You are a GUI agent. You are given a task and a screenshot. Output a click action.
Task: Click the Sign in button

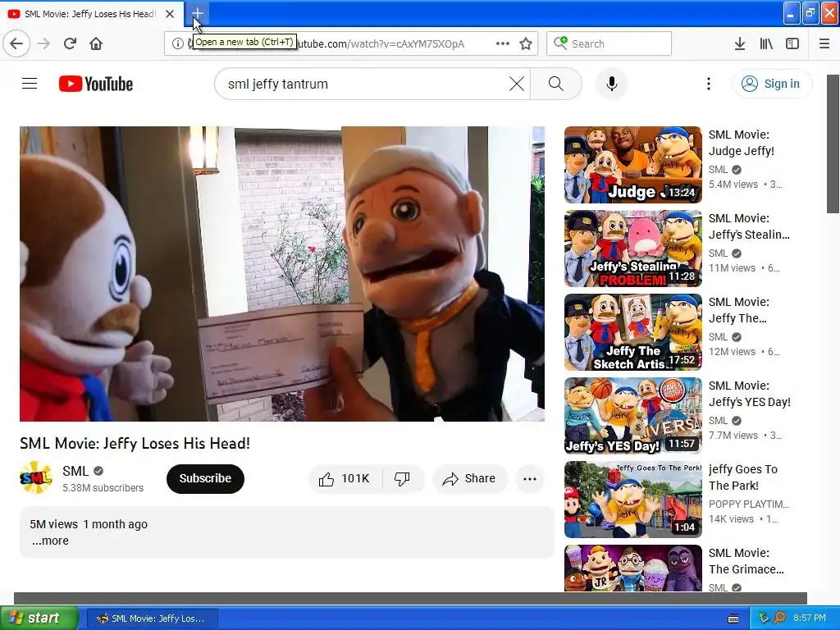click(x=772, y=84)
